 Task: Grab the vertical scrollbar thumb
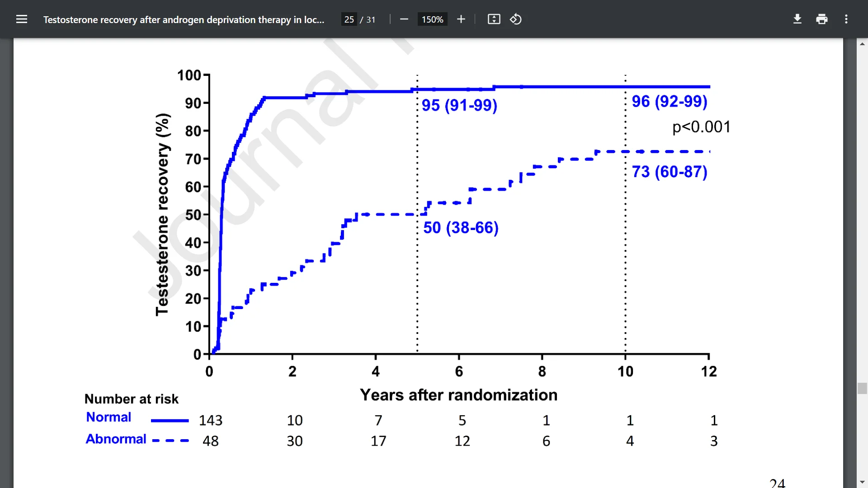click(862, 388)
